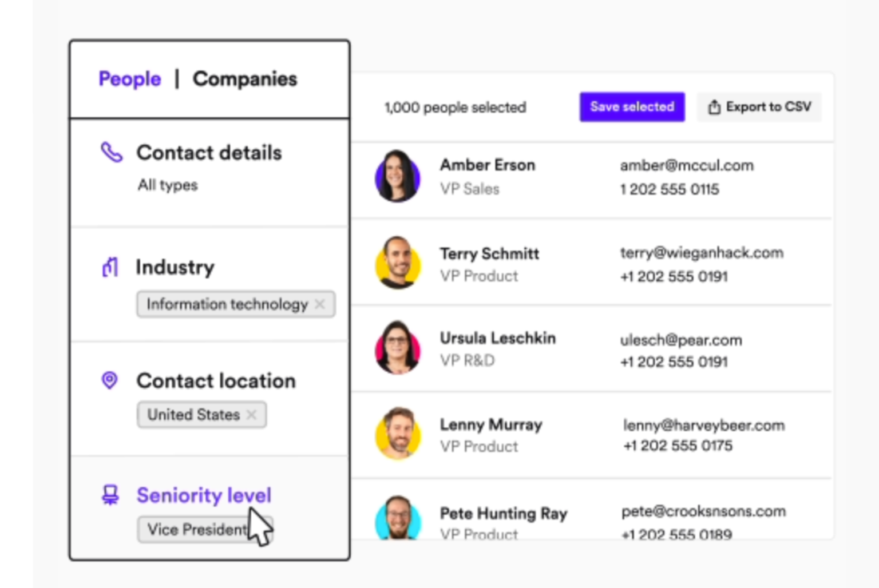Click Ursula Leschkin's avatar

[x=398, y=348]
